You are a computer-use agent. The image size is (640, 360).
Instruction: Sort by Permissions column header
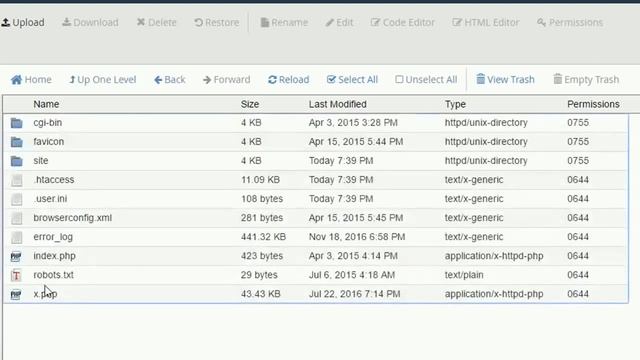593,104
